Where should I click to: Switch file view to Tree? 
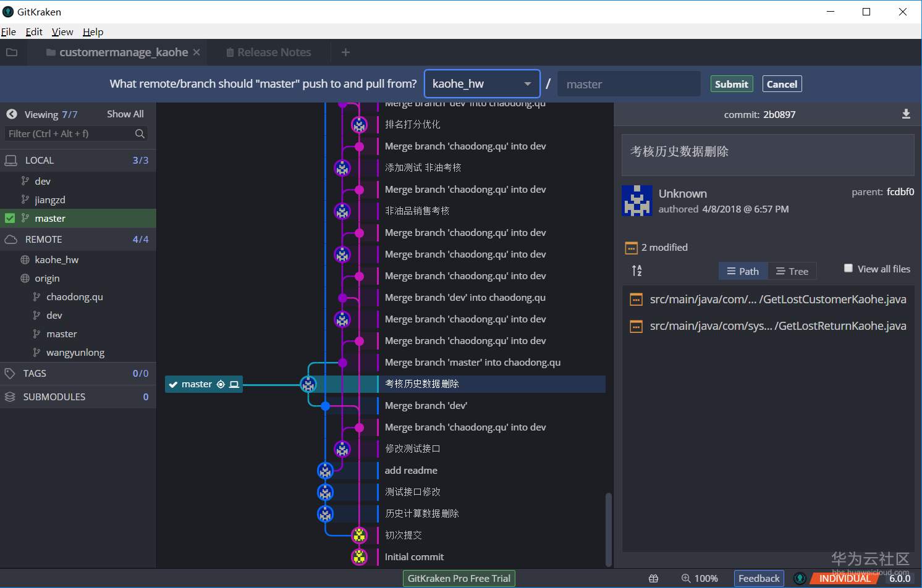(792, 271)
